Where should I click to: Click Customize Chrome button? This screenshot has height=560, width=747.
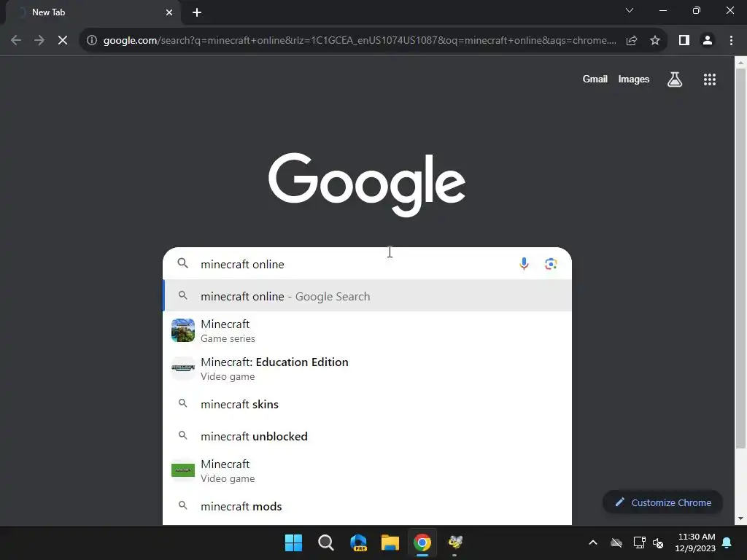tap(662, 502)
